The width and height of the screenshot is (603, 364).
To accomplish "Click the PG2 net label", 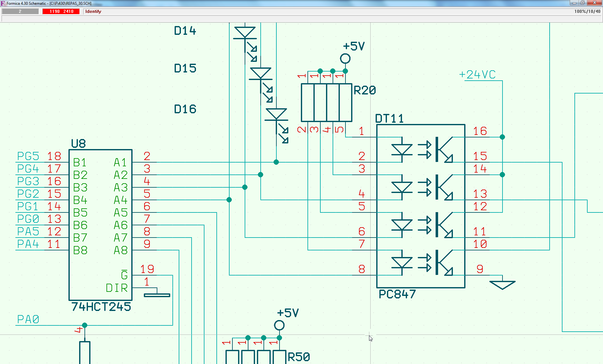I will click(x=28, y=194).
